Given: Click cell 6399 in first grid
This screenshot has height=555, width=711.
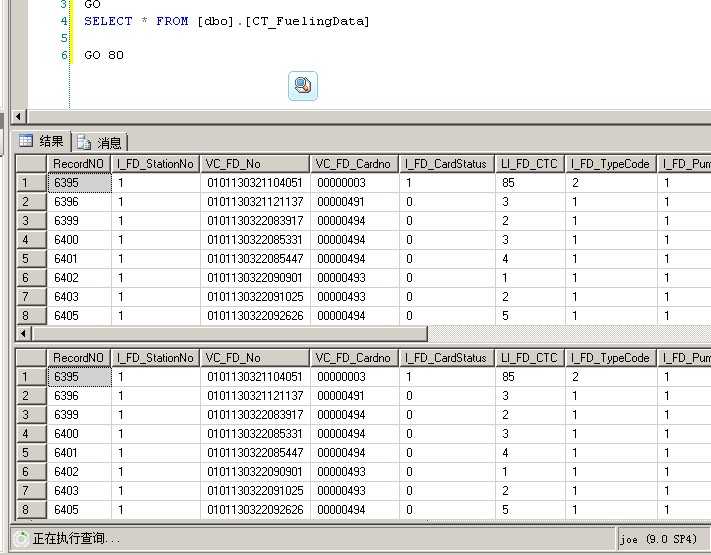Looking at the screenshot, I should (79, 221).
